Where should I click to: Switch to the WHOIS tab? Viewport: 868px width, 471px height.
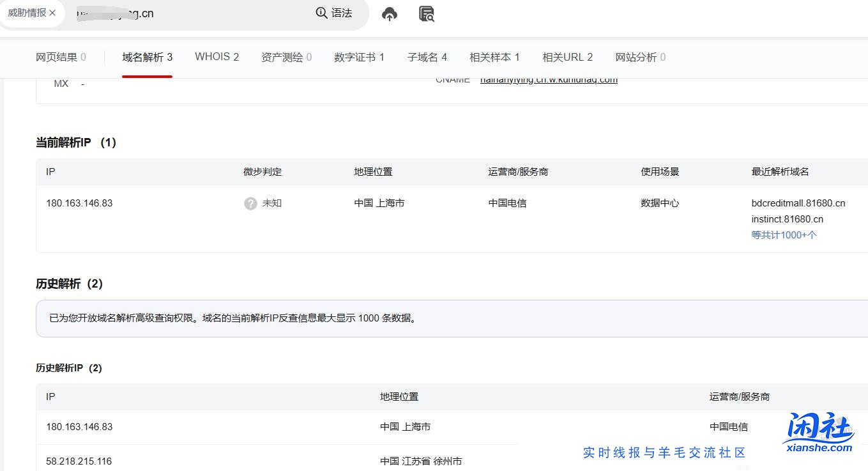point(217,57)
